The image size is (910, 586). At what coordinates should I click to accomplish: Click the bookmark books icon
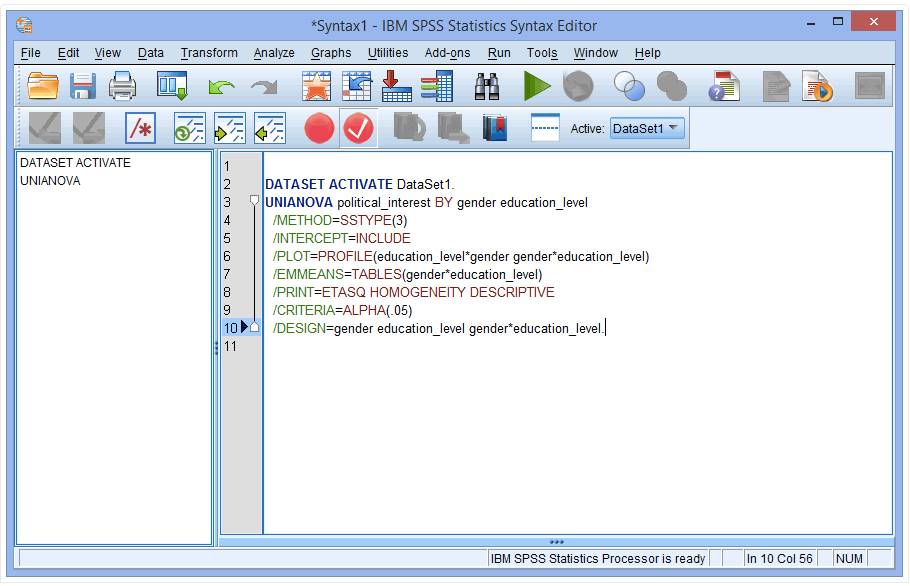coord(495,128)
